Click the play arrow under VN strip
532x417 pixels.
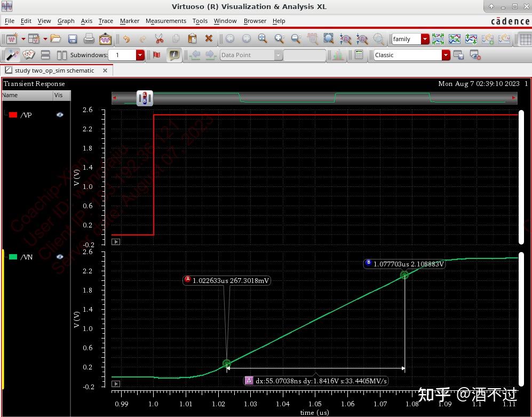pyautogui.click(x=116, y=384)
